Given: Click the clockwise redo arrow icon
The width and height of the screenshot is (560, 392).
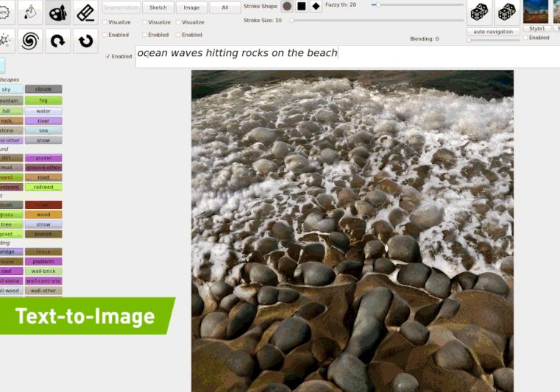Looking at the screenshot, I should (58, 41).
